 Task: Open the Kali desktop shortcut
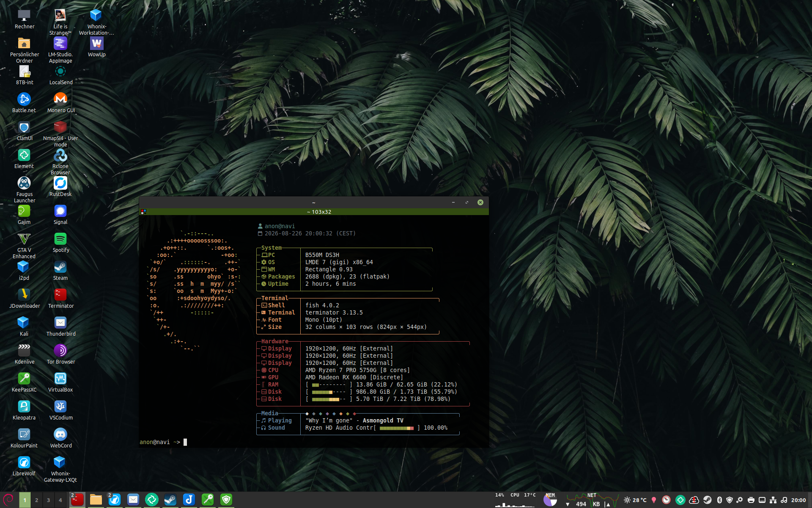(x=24, y=326)
